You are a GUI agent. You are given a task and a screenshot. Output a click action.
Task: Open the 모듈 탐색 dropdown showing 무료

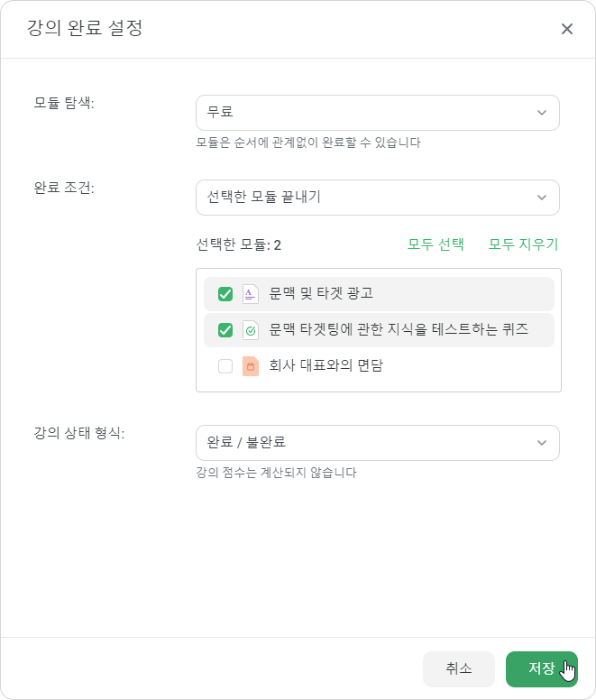[x=378, y=113]
